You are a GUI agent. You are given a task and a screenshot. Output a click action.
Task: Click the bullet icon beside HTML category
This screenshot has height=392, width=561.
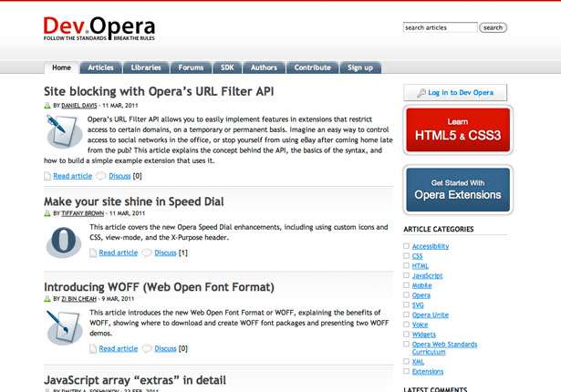click(x=406, y=265)
